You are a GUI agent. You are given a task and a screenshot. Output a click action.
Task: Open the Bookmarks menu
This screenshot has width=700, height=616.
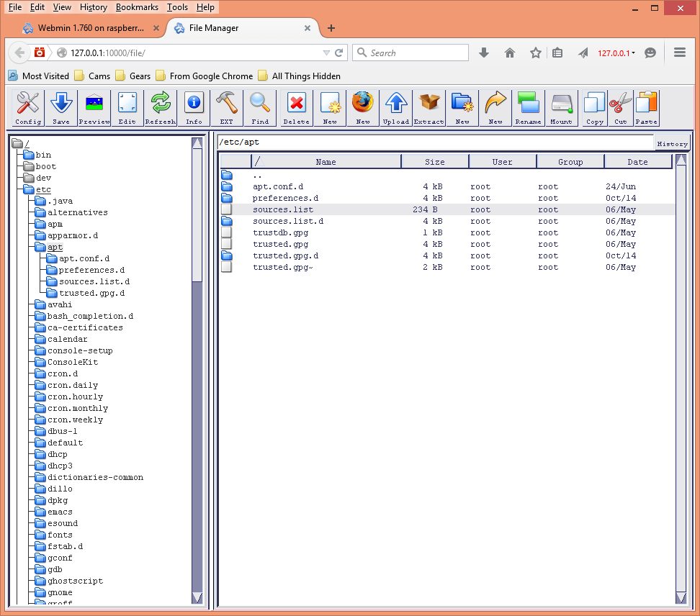coord(137,7)
